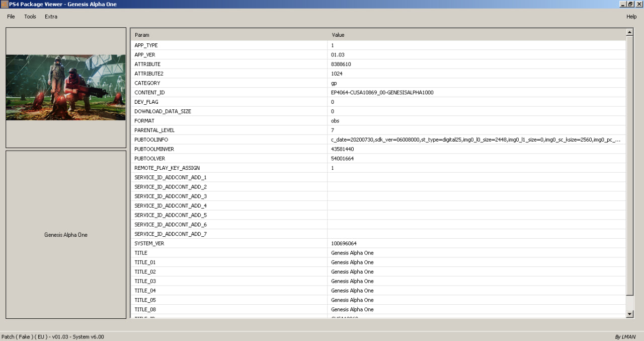Select the FORMAT parameter
This screenshot has width=644, height=341.
(x=144, y=121)
